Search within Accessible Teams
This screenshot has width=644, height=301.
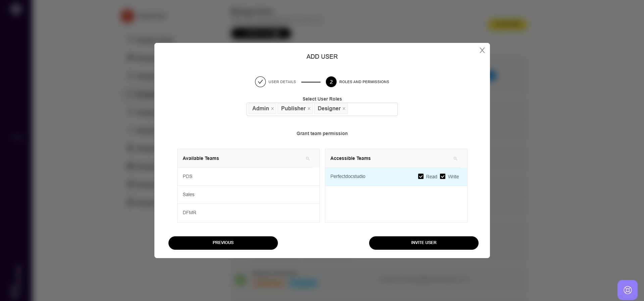pos(455,159)
